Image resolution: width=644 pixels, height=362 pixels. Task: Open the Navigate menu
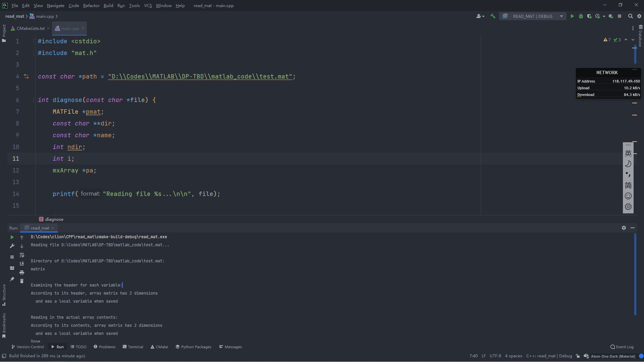(x=56, y=5)
